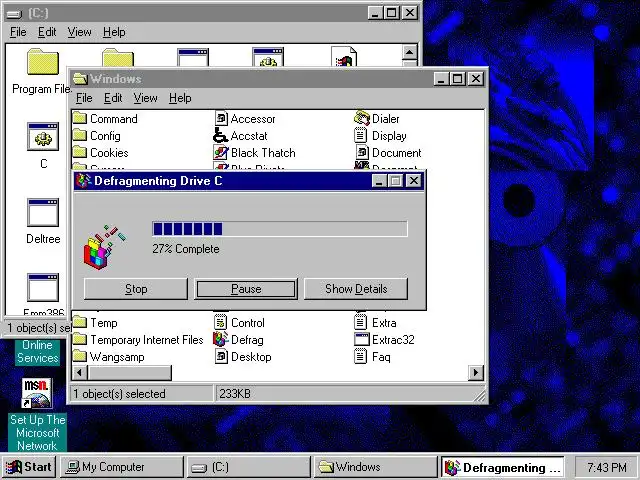Select the Control file icon
Screen dimensions: 640x480
[x=221, y=322]
